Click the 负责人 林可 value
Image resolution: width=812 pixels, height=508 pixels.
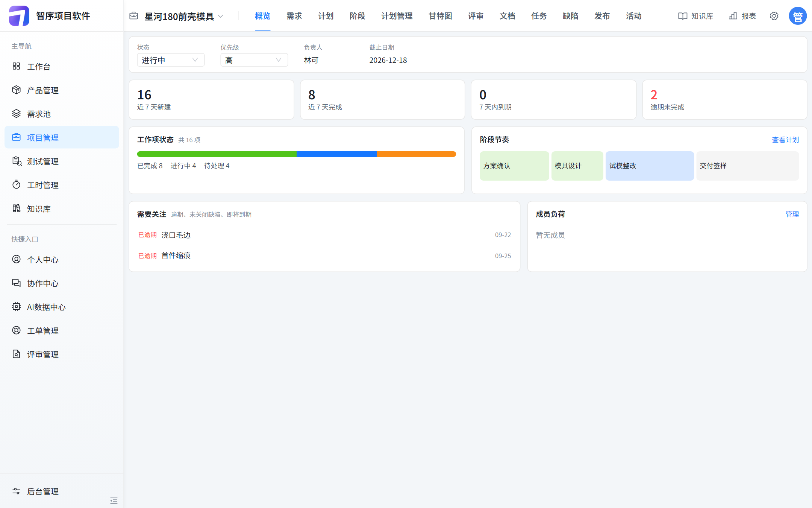[x=311, y=60]
